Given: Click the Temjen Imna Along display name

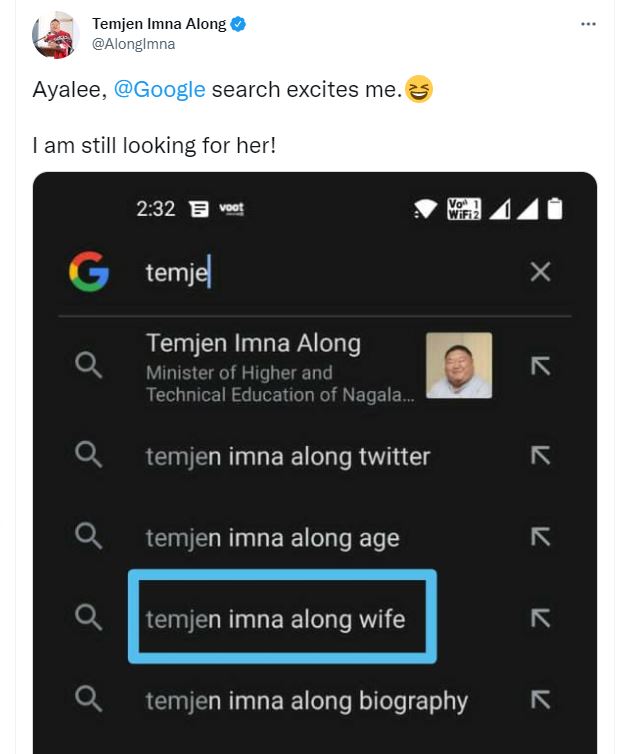Looking at the screenshot, I should pos(158,24).
